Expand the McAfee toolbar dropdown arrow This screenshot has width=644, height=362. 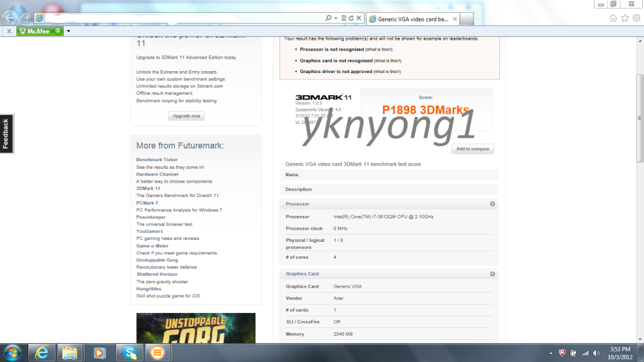[69, 31]
